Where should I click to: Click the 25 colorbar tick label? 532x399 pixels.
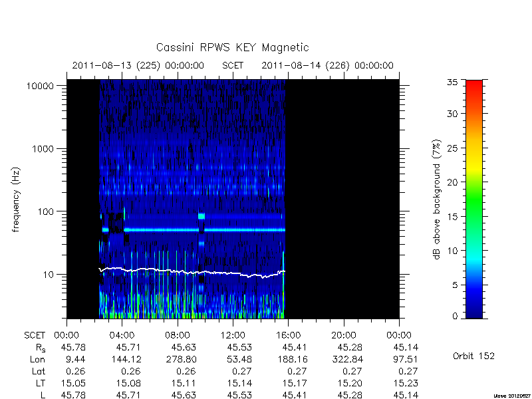pos(452,148)
